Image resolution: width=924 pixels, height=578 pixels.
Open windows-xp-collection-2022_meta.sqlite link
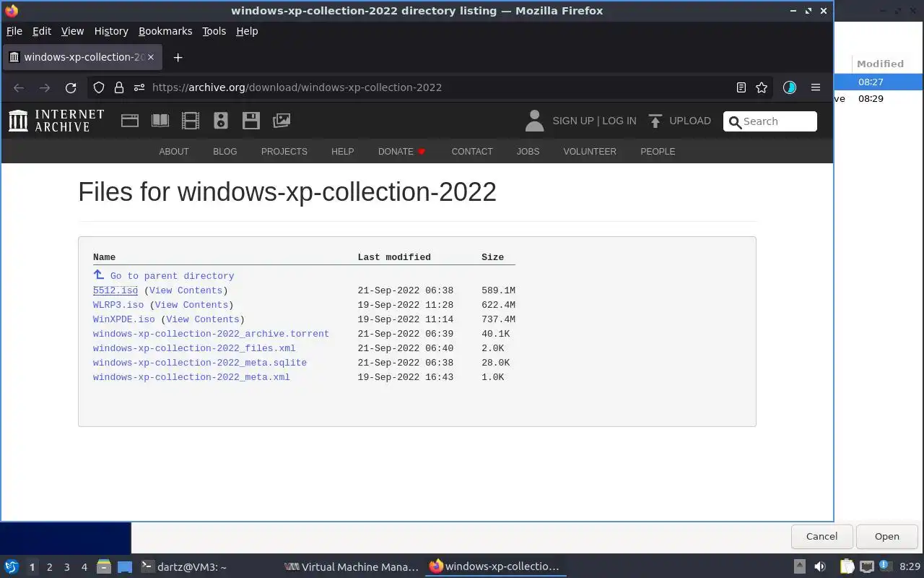click(200, 363)
